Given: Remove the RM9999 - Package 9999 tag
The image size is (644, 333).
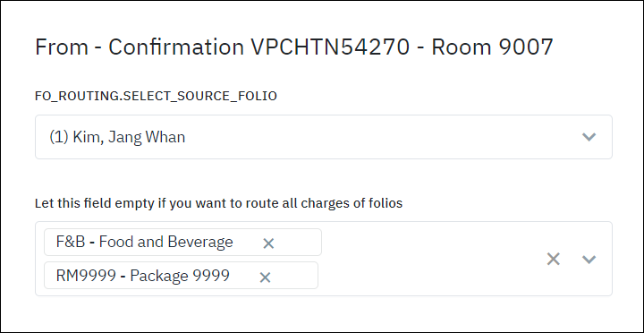Looking at the screenshot, I should (265, 277).
